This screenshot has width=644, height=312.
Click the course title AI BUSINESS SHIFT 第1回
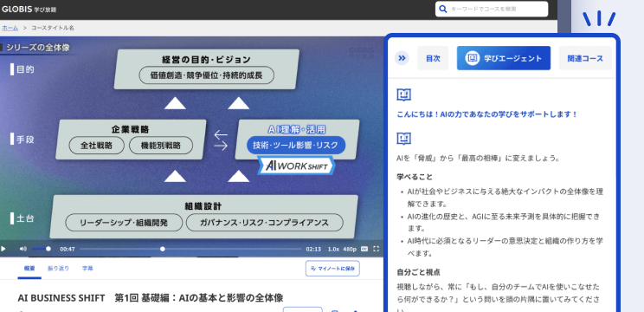click(151, 297)
